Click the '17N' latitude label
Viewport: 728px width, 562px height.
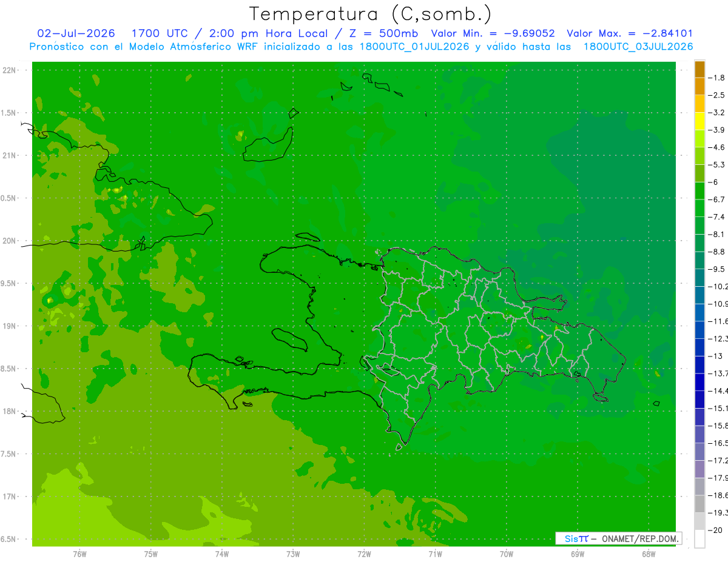point(8,497)
